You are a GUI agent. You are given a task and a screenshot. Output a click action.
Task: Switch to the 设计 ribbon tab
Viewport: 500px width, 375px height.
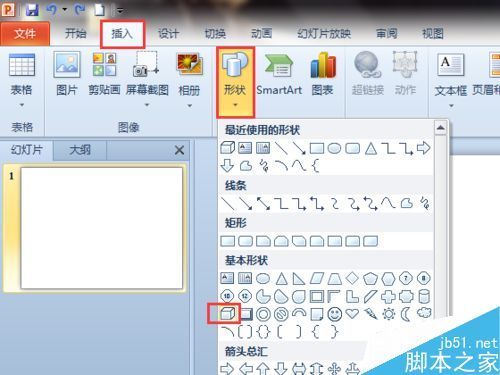click(168, 34)
